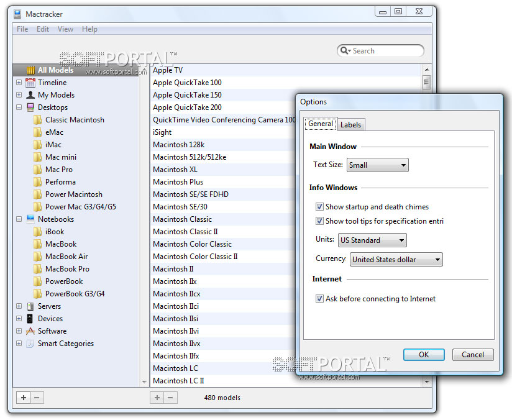Expand the Devices tree node
512x420 pixels.
click(19, 319)
